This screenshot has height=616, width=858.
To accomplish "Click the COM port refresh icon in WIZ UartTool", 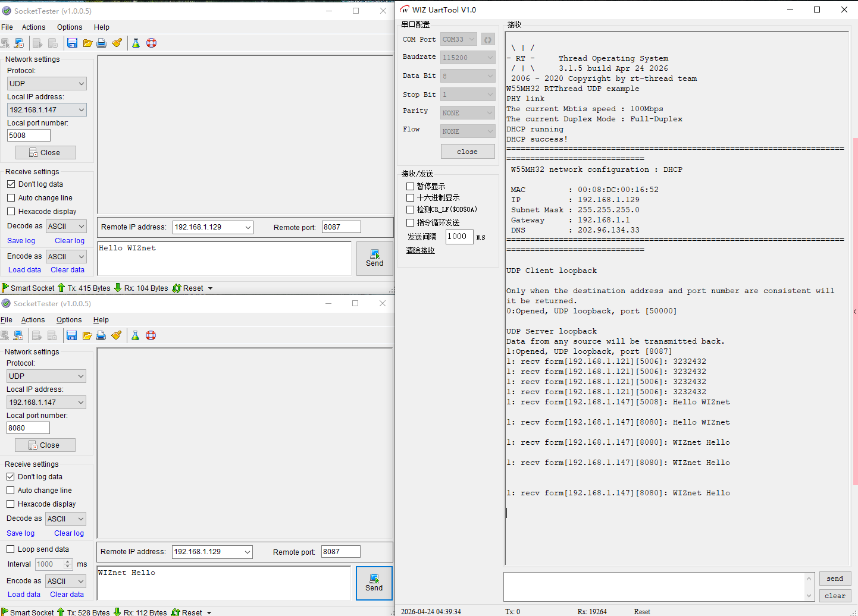I will tap(488, 39).
